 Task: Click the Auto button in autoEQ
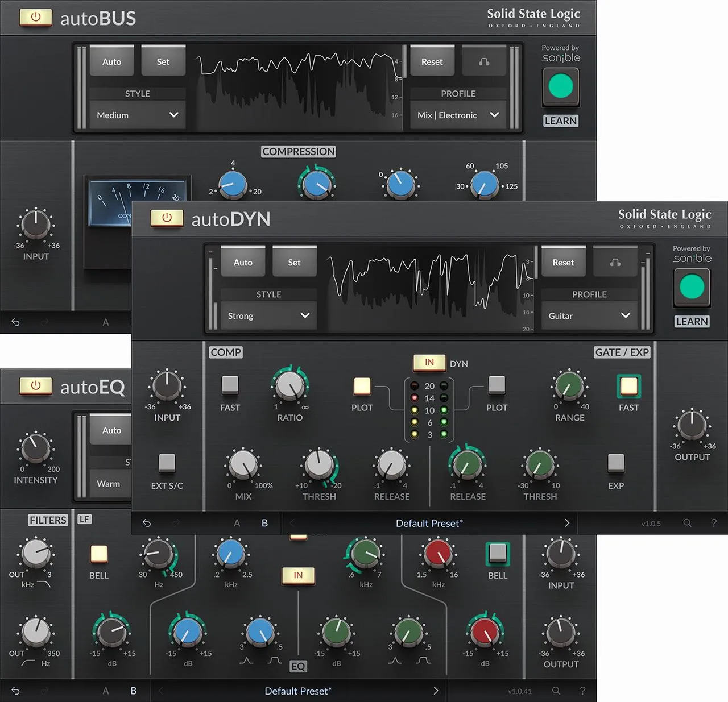click(x=111, y=430)
